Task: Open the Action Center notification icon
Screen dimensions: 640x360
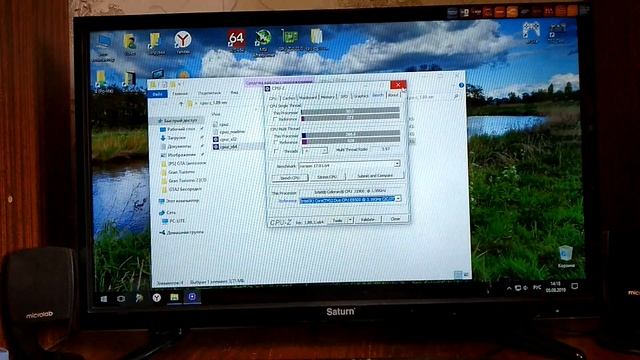Action: click(x=574, y=286)
